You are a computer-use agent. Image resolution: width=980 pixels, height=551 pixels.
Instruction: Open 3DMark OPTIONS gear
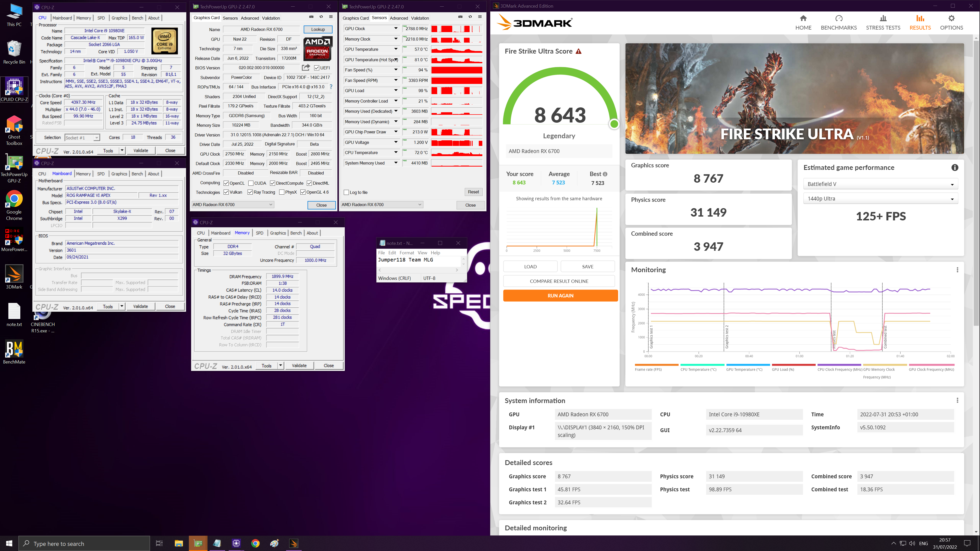pyautogui.click(x=951, y=18)
